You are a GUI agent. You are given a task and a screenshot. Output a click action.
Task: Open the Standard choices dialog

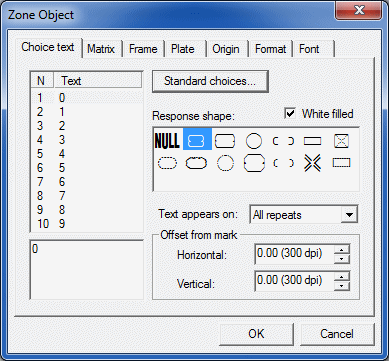(x=210, y=81)
